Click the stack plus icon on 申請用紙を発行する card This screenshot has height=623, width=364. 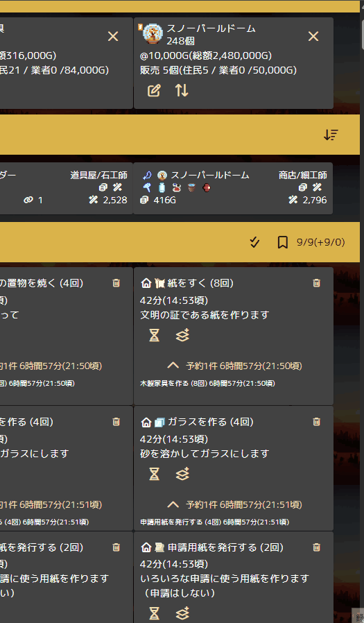tap(182, 613)
